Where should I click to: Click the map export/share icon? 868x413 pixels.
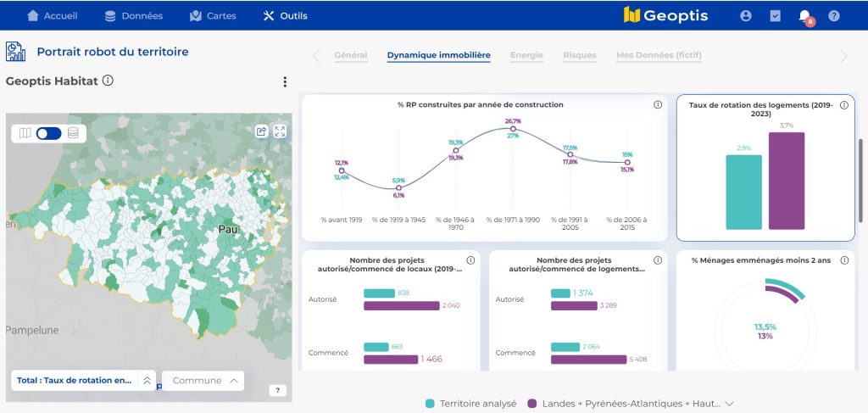pyautogui.click(x=261, y=131)
